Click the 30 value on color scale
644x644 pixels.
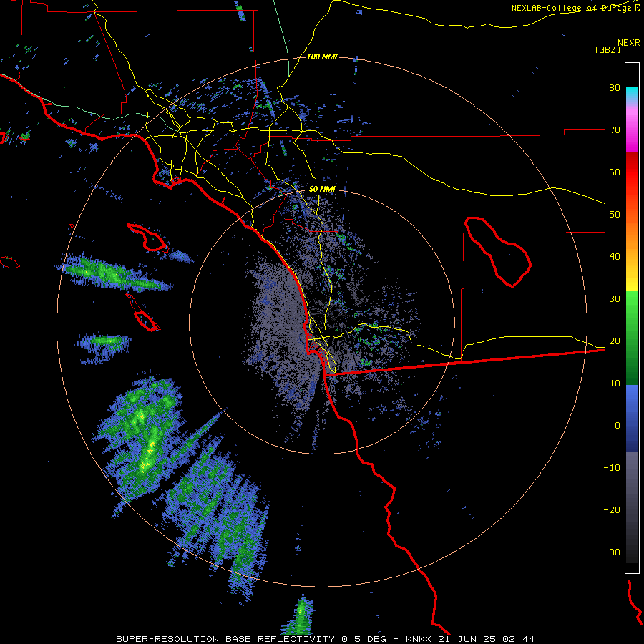[615, 299]
